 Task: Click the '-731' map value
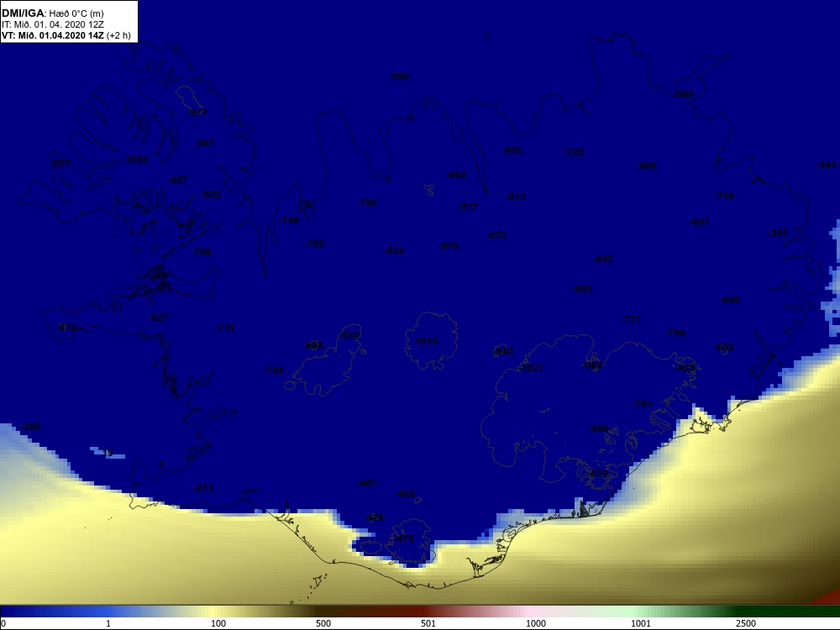click(x=631, y=319)
